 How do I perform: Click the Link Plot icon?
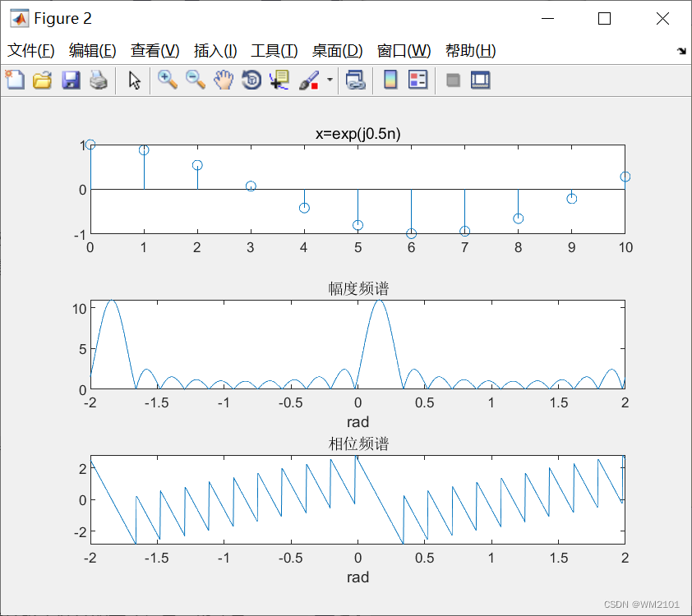356,80
